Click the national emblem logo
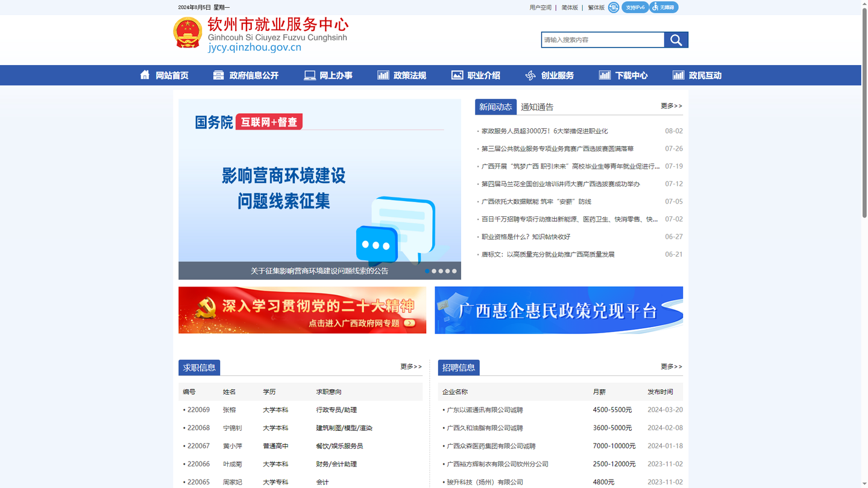The height and width of the screenshot is (488, 868). [x=187, y=33]
